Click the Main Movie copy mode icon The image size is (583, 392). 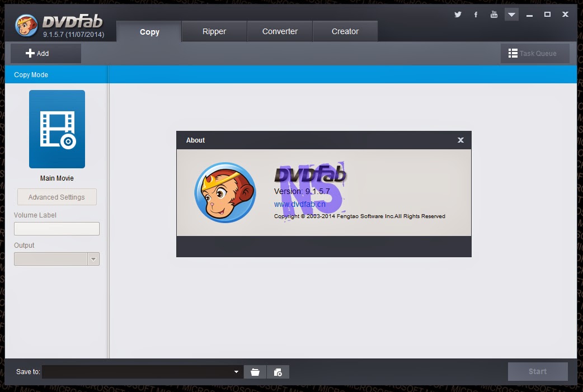point(57,129)
